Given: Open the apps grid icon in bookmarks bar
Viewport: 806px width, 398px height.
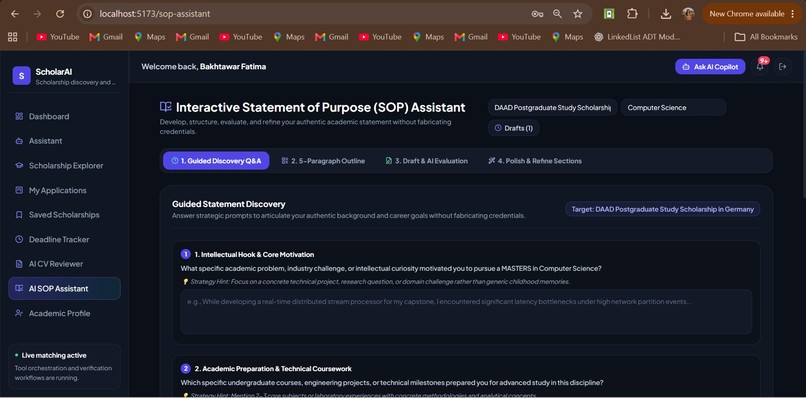Looking at the screenshot, I should click(x=12, y=37).
